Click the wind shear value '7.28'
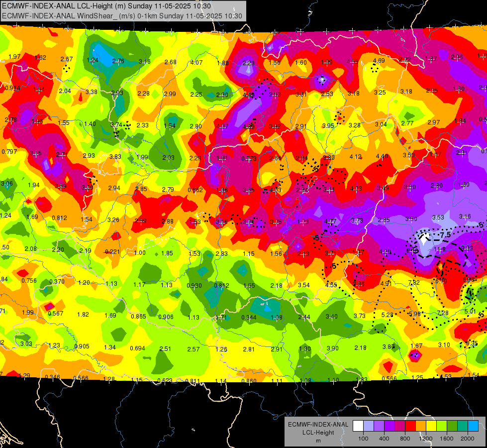Image resolution: width=487 pixels, height=448 pixels. pos(443,313)
